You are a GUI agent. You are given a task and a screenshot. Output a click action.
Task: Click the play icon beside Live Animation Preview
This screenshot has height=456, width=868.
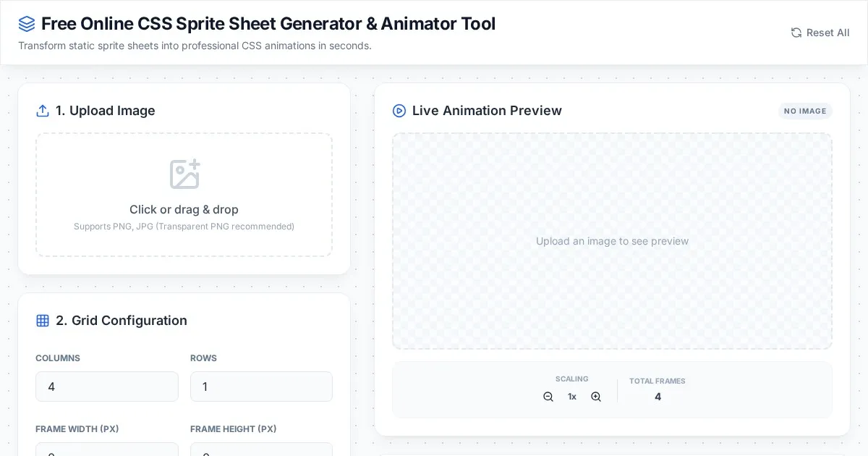[x=399, y=111]
